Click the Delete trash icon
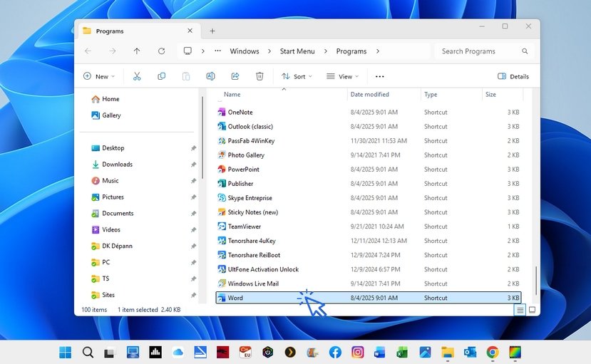 [x=259, y=76]
